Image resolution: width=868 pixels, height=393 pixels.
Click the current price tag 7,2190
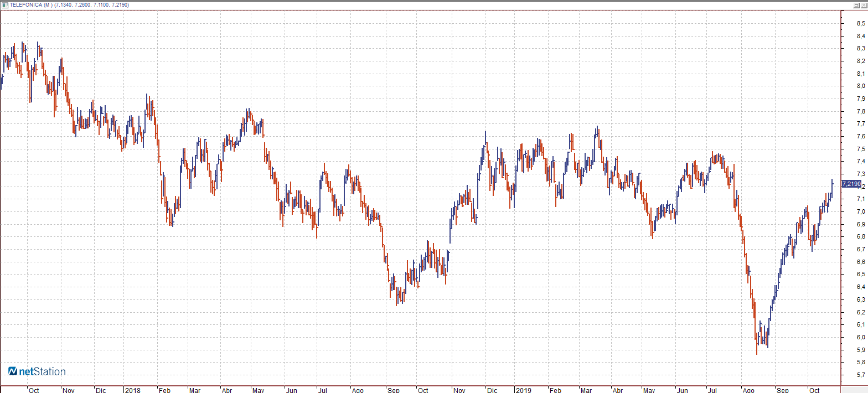pyautogui.click(x=851, y=184)
